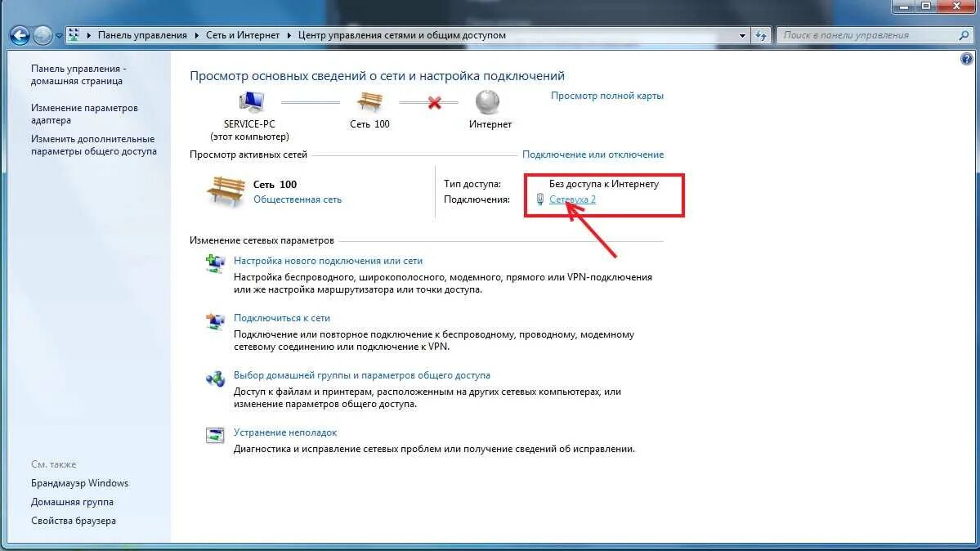The height and width of the screenshot is (551, 980).
Task: Open help with the question mark icon
Action: (x=966, y=60)
